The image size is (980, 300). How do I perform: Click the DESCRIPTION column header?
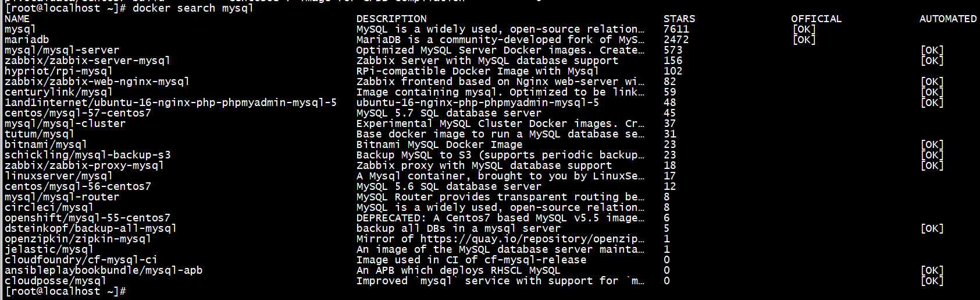391,19
